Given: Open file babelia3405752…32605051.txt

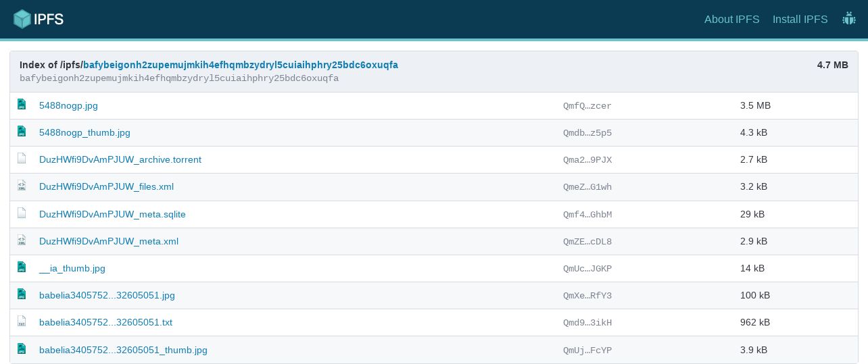Looking at the screenshot, I should [105, 322].
